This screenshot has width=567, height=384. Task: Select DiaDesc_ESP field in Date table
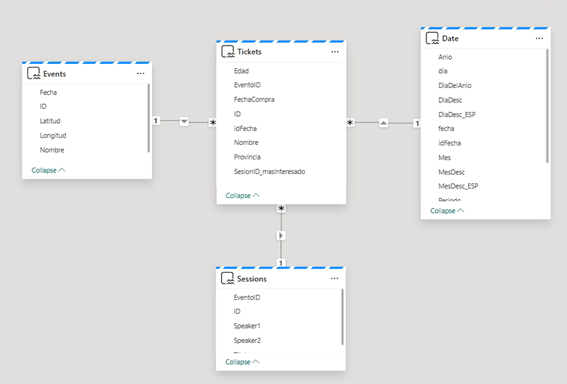457,114
